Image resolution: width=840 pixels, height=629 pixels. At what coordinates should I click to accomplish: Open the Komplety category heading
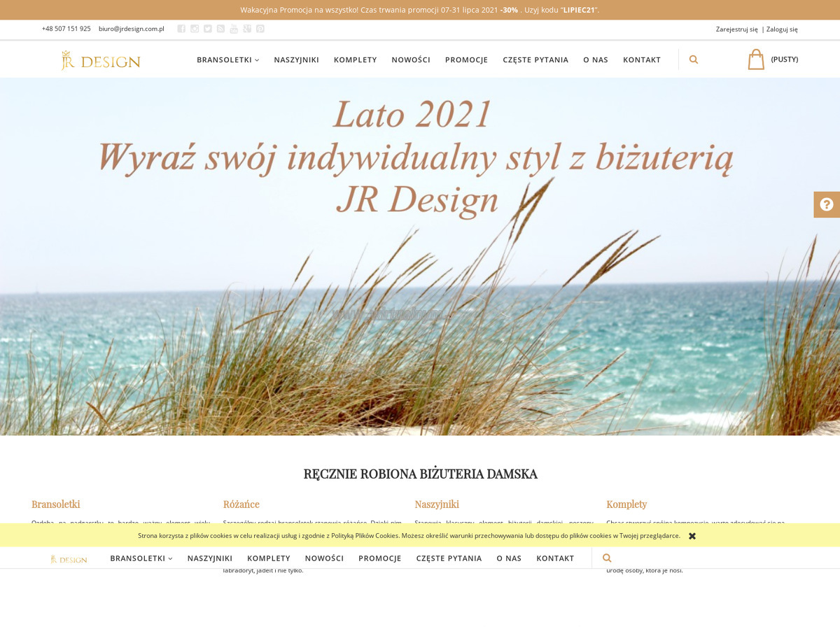626,504
